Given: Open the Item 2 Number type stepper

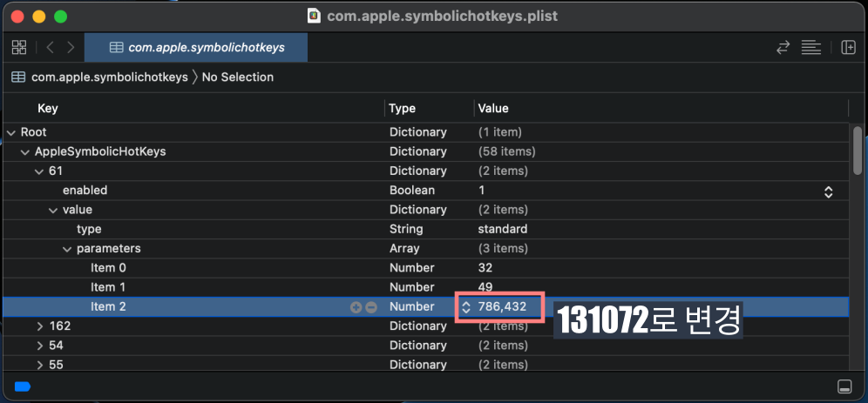Looking at the screenshot, I should pos(466,306).
